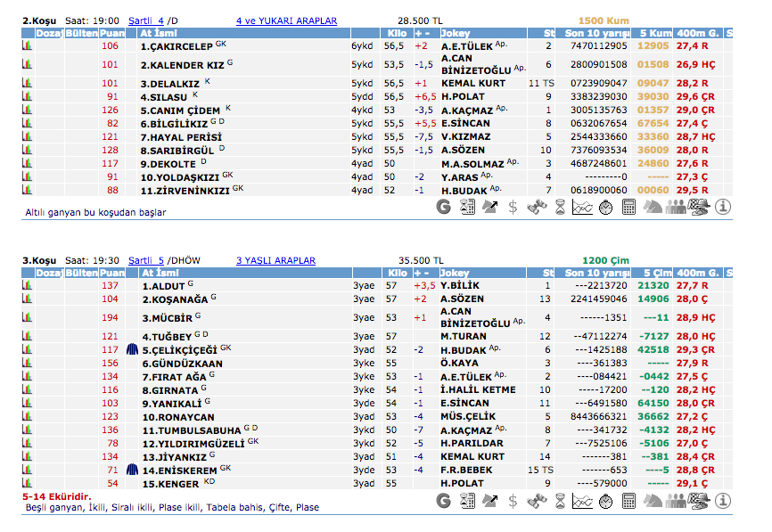
Task: Click the 3 YAŞLI ARAPLAR link
Action: coord(275,260)
